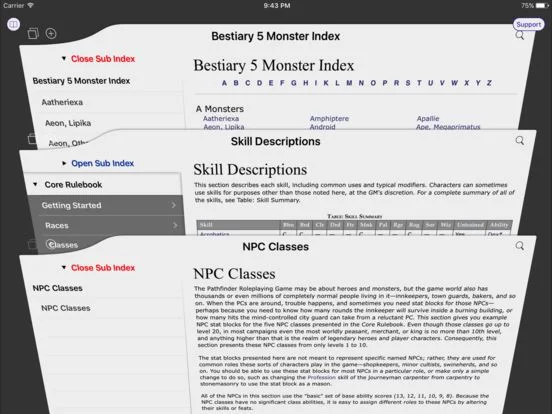Viewport: 552px width, 414px height.
Task: Expand the Races row chevron
Action: click(x=175, y=225)
